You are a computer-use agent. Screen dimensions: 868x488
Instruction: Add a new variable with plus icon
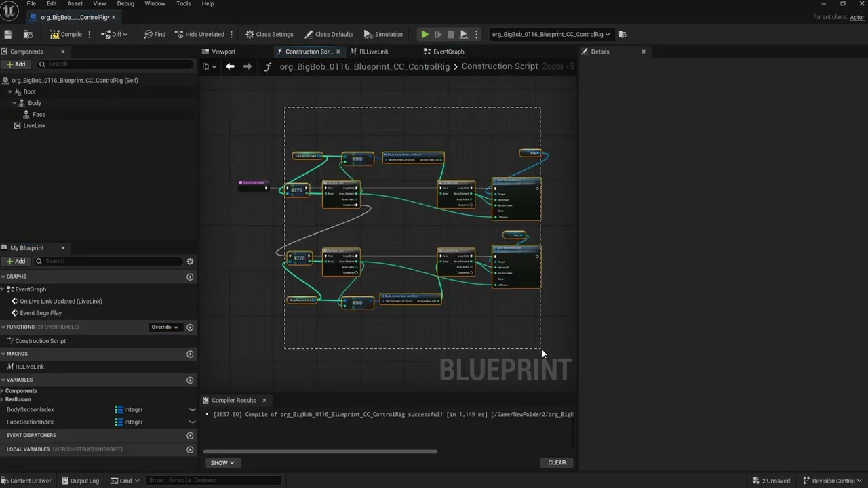point(190,380)
